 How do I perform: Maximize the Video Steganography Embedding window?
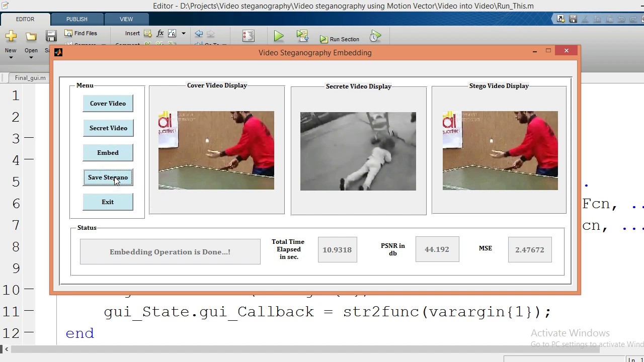click(x=548, y=51)
